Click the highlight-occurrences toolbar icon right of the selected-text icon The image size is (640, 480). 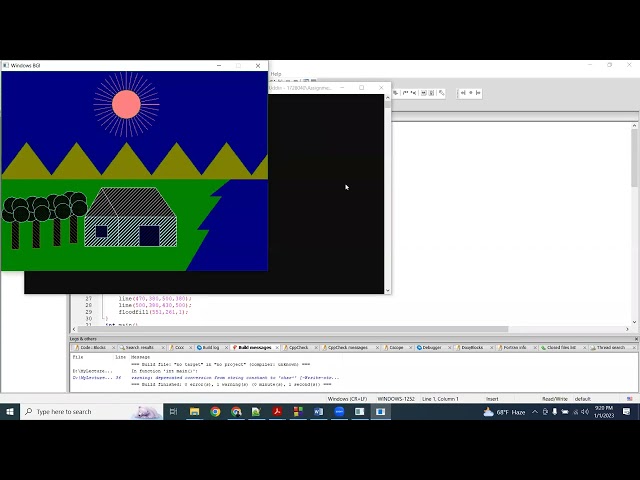pyautogui.click(x=432, y=93)
